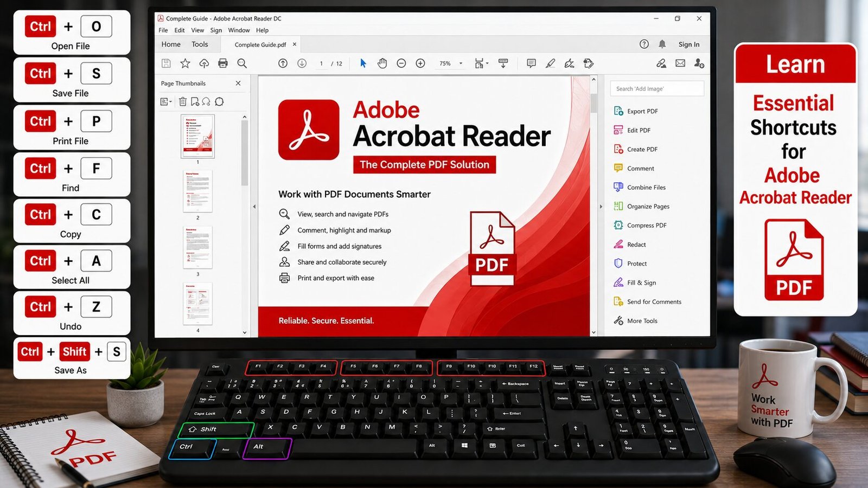
Task: Open the Help menu
Action: [x=262, y=30]
